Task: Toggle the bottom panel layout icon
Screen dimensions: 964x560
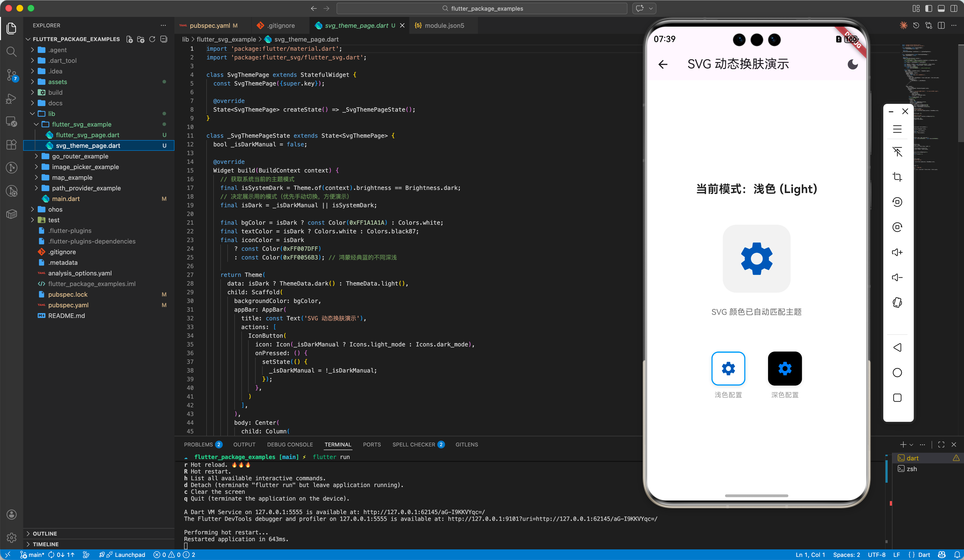Action: pyautogui.click(x=942, y=8)
